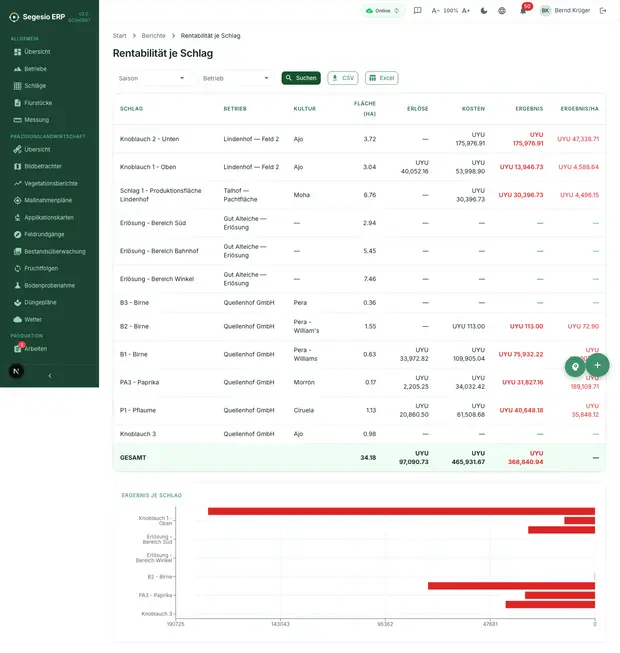Click the GESAMT total row label
The width and height of the screenshot is (620, 653).
[133, 458]
